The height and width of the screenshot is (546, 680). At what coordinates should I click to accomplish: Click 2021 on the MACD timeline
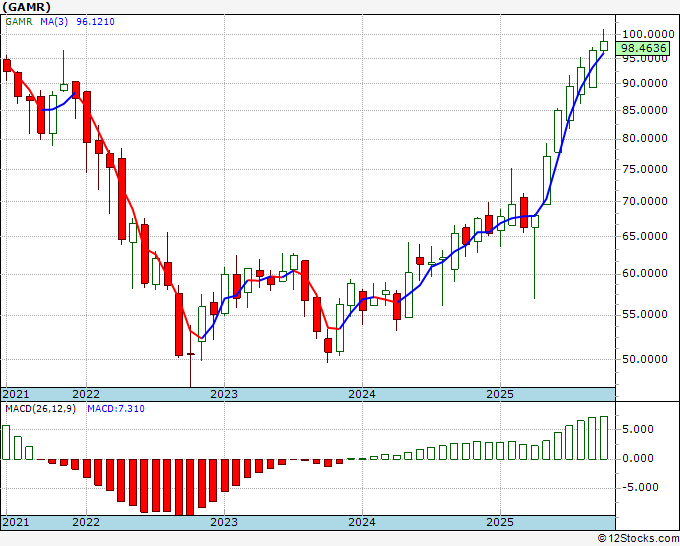[x=16, y=522]
